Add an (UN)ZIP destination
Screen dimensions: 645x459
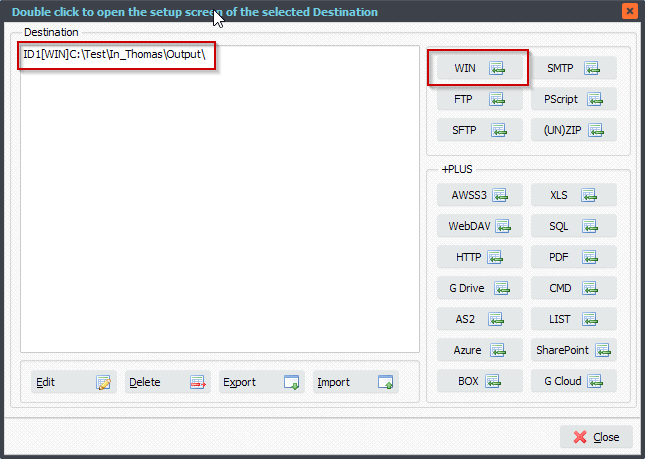(574, 130)
